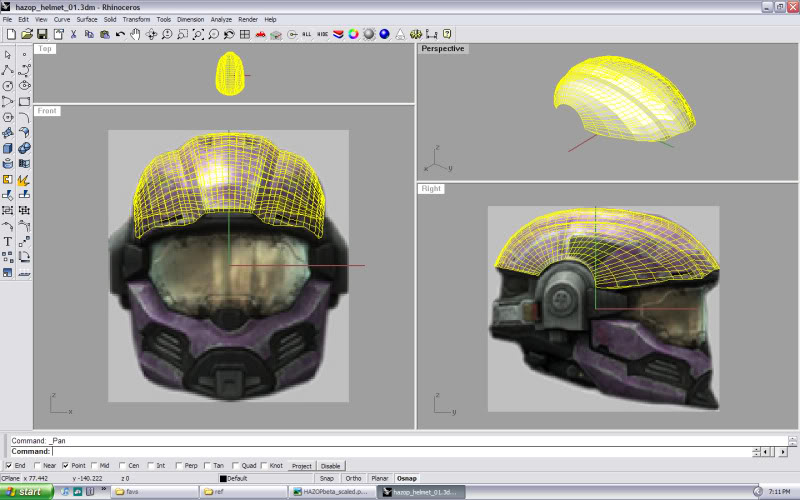Enable the Tan osnap checkbox
This screenshot has height=500, width=800.
(x=207, y=465)
